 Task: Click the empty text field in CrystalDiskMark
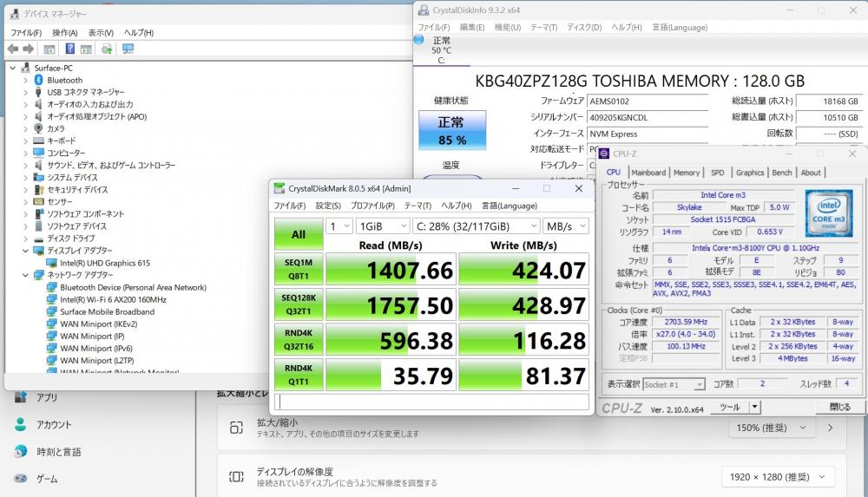click(x=431, y=402)
